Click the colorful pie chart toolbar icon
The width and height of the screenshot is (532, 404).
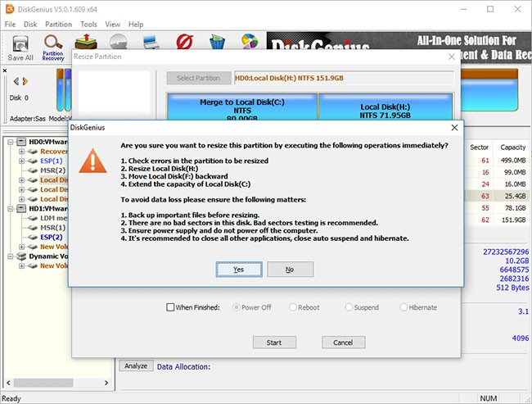(250, 43)
